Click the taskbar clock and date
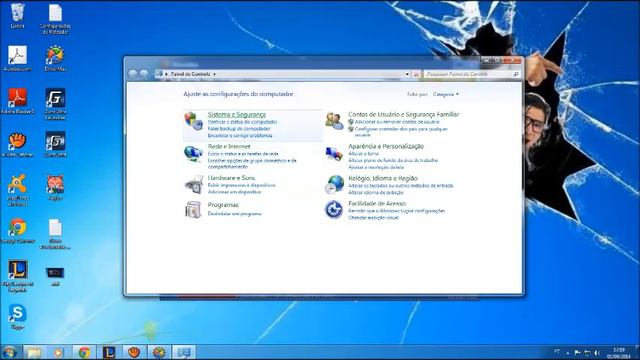This screenshot has width=640, height=360. click(619, 353)
